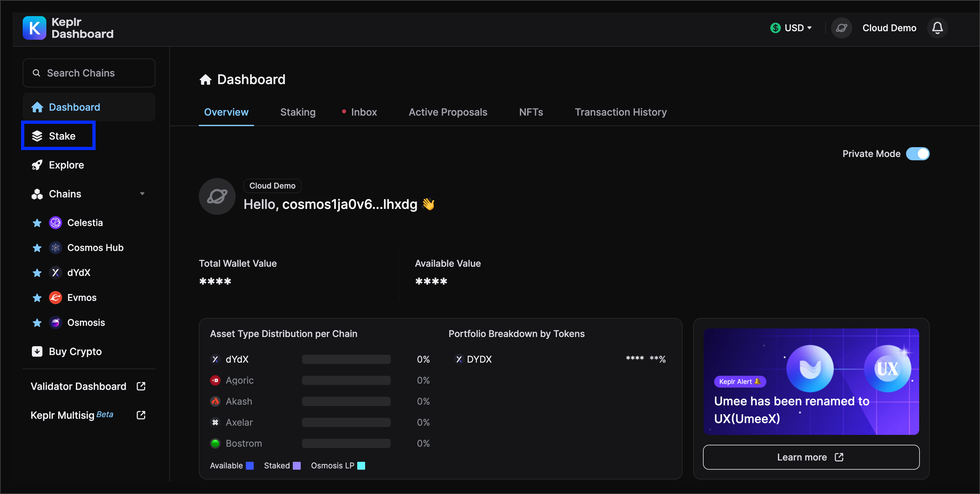Switch to the Staking tab
This screenshot has height=494, width=980.
(x=297, y=112)
